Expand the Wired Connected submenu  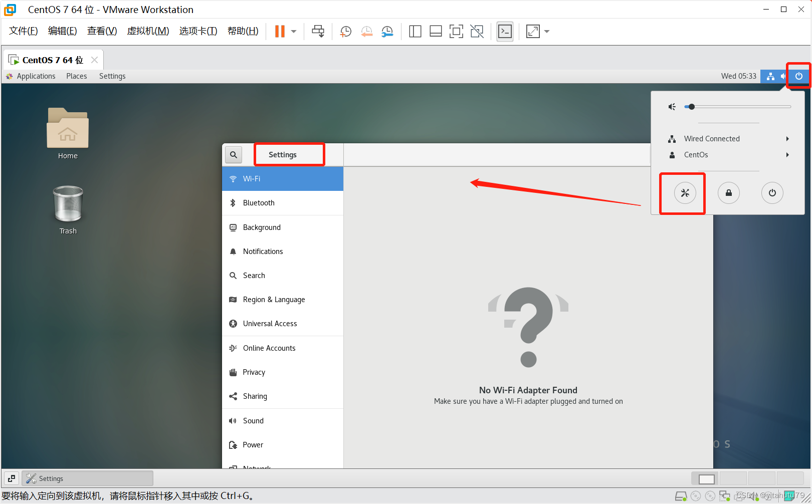[x=729, y=139]
